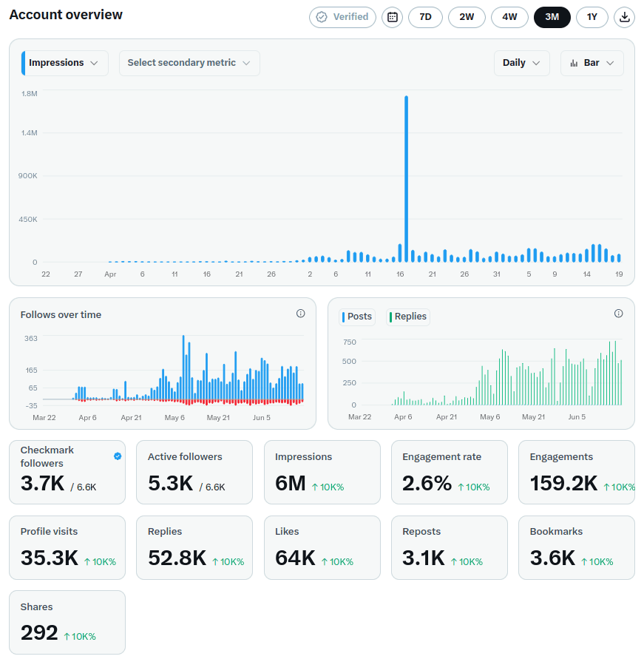Click the Verified badge button
This screenshot has height=659, width=644.
coord(342,17)
